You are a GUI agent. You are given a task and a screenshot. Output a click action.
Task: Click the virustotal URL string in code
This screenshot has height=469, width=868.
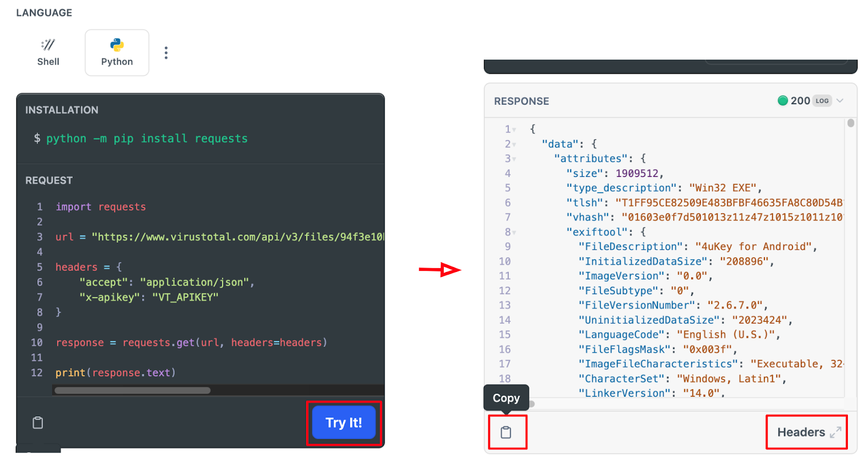click(x=238, y=237)
